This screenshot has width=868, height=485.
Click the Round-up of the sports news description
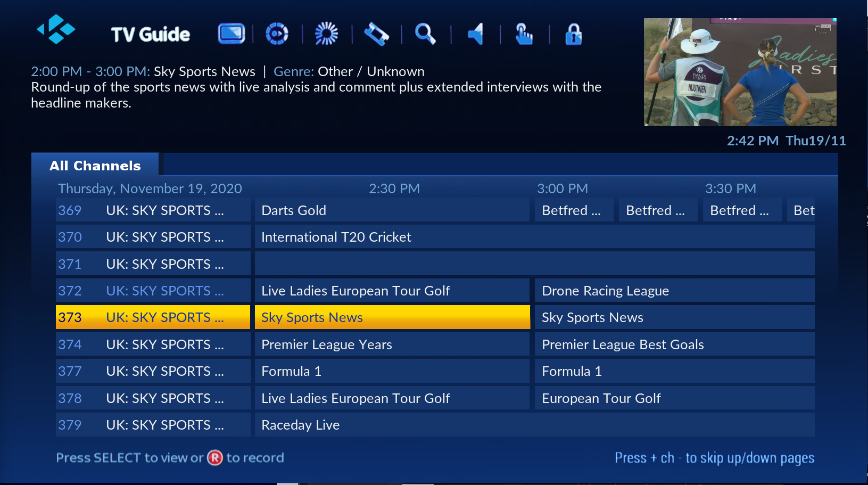316,95
